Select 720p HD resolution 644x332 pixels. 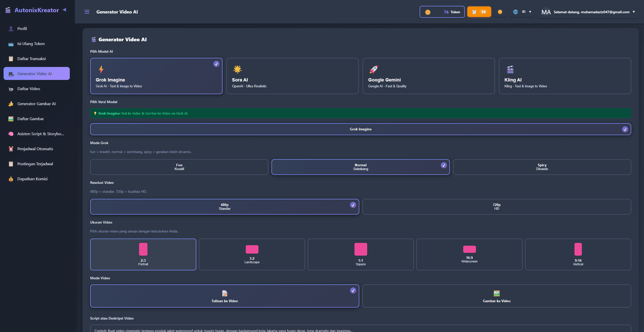click(497, 207)
